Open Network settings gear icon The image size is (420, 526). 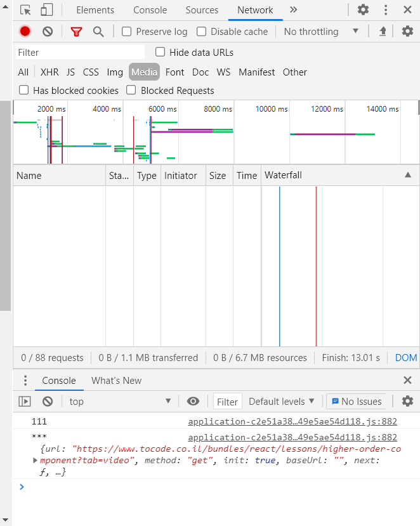(407, 32)
